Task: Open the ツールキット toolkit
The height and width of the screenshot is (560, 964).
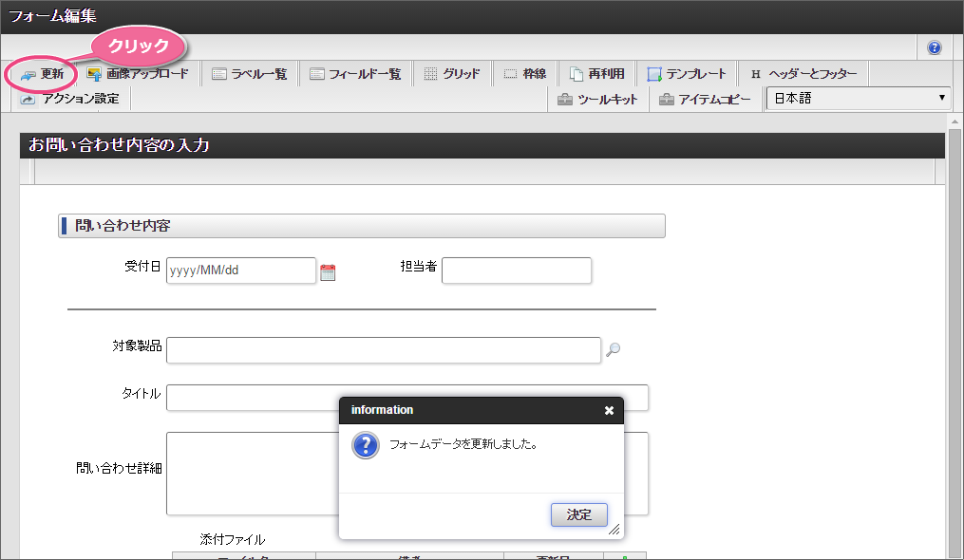Action: pos(597,99)
